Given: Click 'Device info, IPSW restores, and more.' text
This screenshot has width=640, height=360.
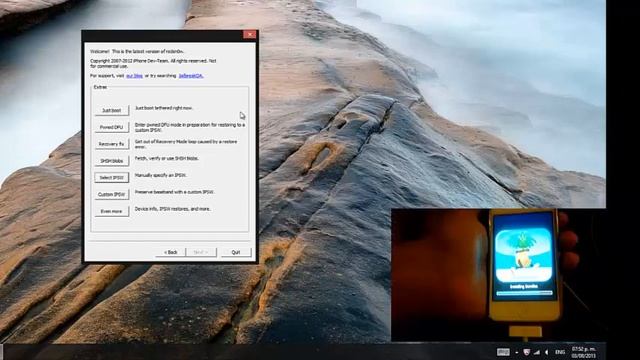Looking at the screenshot, I should click(x=173, y=209).
